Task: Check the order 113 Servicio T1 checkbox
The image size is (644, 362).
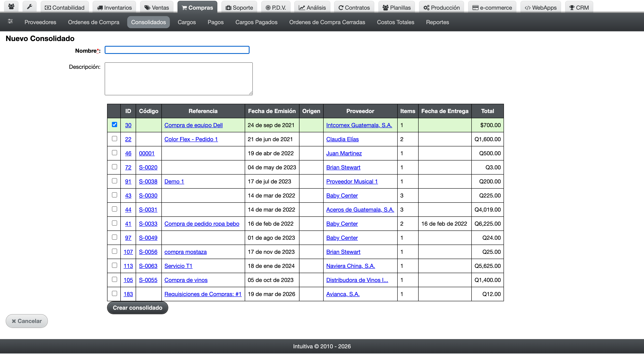Action: (114, 265)
